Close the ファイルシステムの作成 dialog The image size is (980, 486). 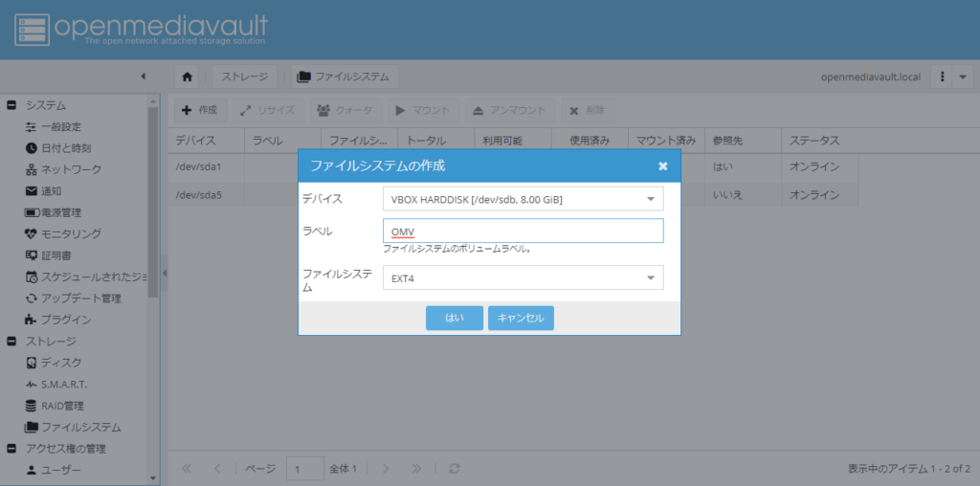coord(662,166)
